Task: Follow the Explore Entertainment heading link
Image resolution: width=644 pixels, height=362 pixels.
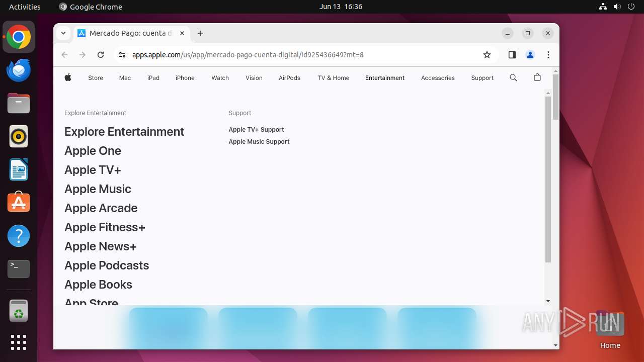Action: coord(124,132)
